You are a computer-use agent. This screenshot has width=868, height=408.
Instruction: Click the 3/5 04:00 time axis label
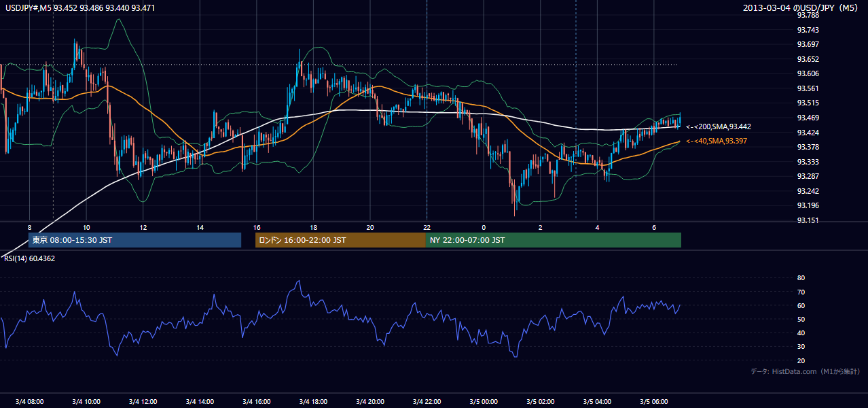pyautogui.click(x=597, y=401)
